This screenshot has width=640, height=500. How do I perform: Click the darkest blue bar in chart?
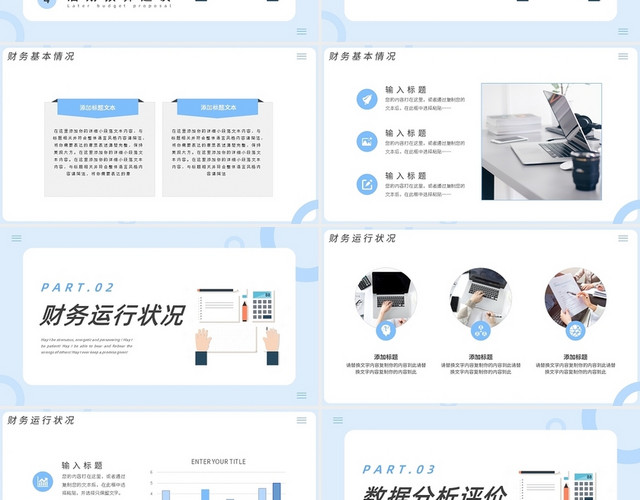point(277,491)
